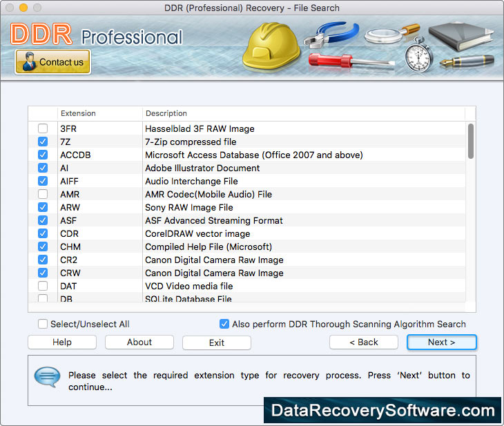
Task: Tick the Select/Unselect All checkbox
Action: pyautogui.click(x=43, y=324)
